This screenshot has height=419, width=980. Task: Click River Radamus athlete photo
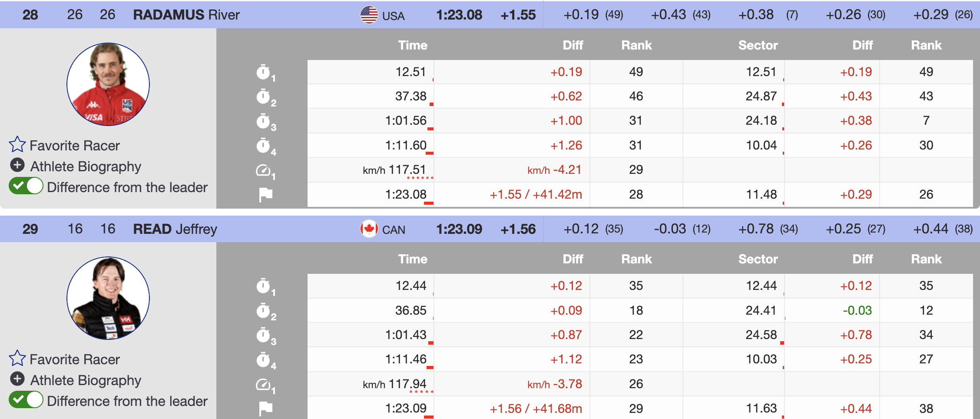[x=108, y=84]
